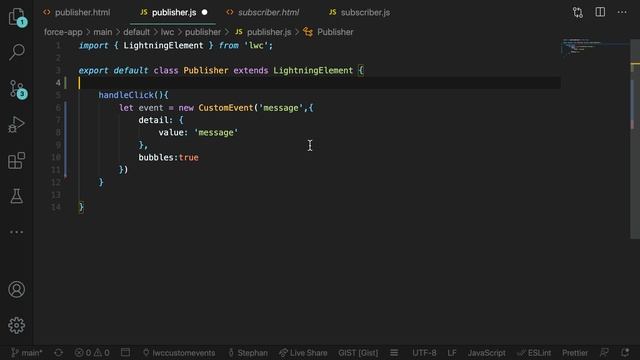This screenshot has height=360, width=640.
Task: Click the CustomEvent constructor text
Action: coord(226,108)
